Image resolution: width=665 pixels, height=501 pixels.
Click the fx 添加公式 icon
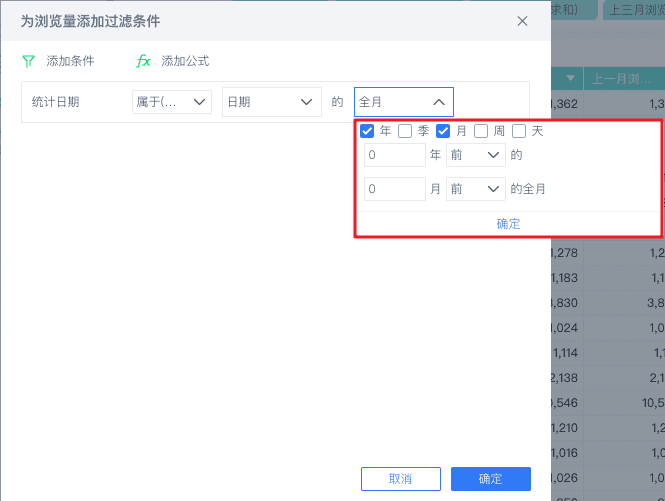point(143,61)
